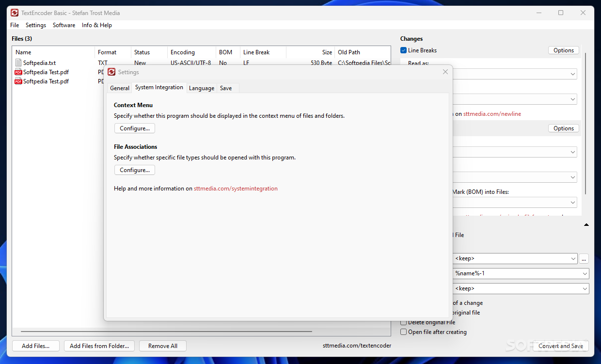Click PDF icon of first Softpedia Test.pdf
Screen dimensions: 601x364
(x=18, y=72)
